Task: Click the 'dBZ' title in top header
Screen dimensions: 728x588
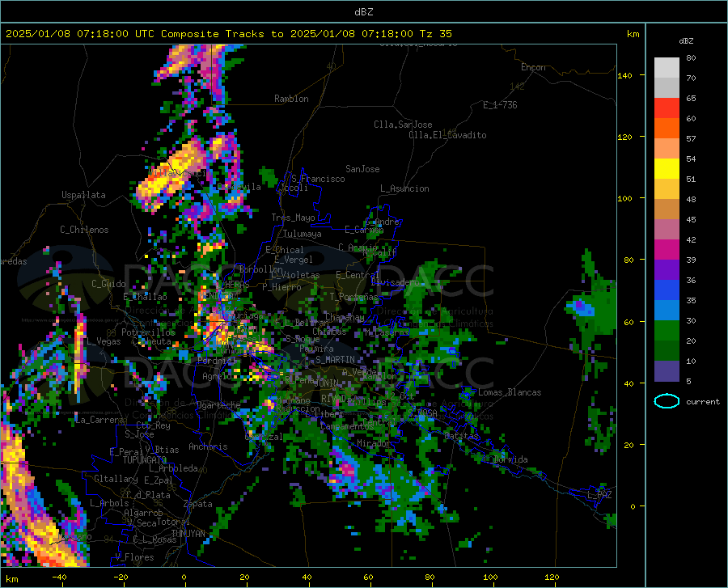Action: coord(363,12)
